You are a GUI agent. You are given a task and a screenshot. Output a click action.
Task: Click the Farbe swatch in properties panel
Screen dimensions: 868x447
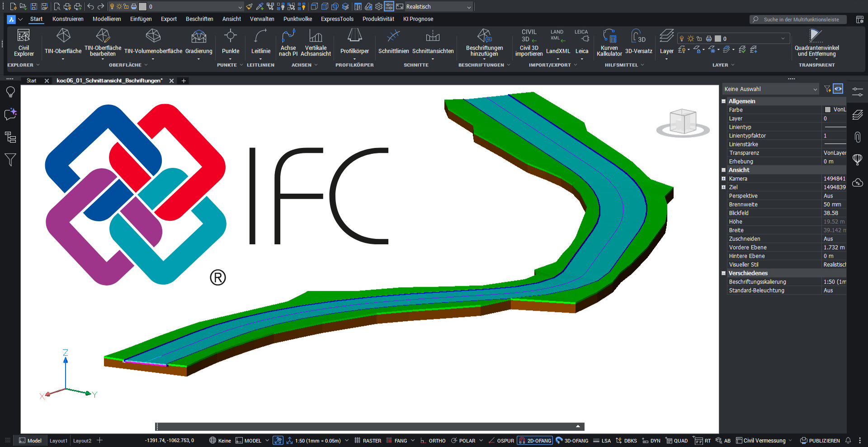[x=828, y=109]
